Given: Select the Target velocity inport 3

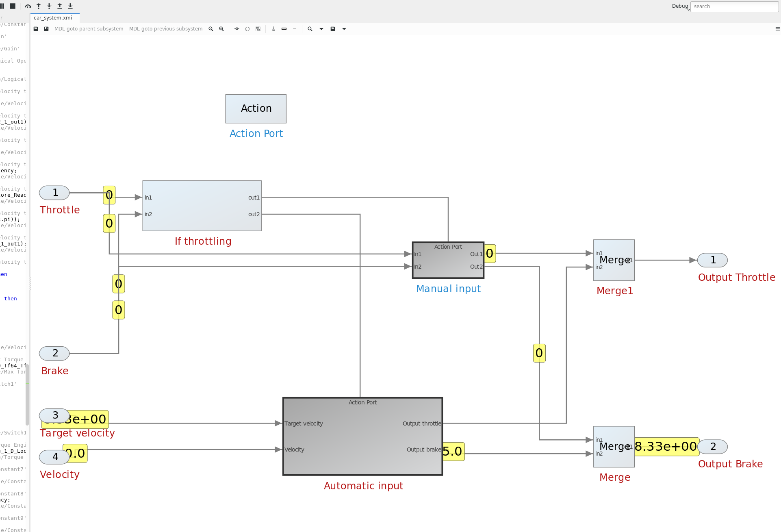Looking at the screenshot, I should pyautogui.click(x=54, y=415).
